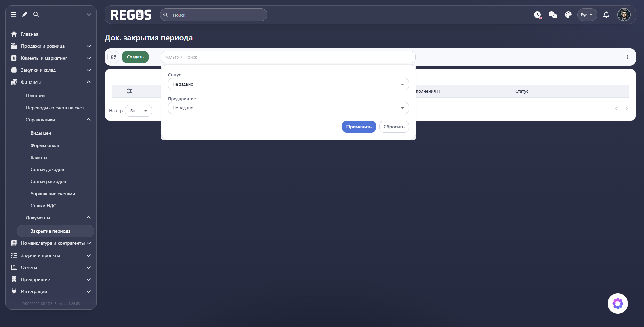Open the hamburger menu icon in sidebar
644x327 pixels.
[x=14, y=14]
